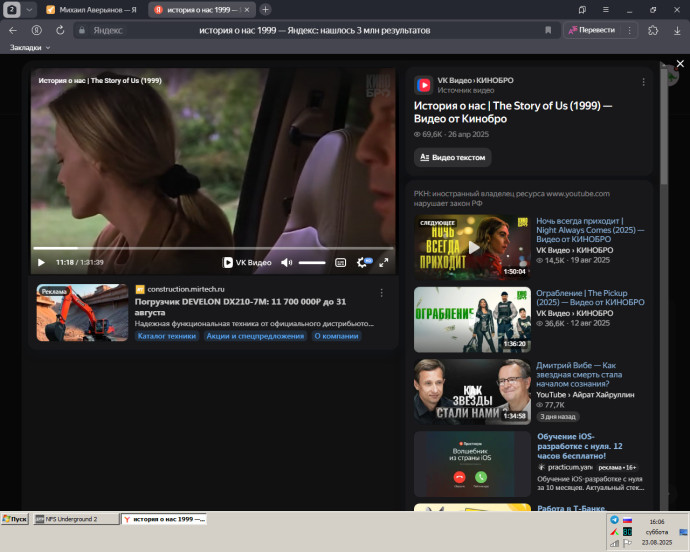Open new tab with plus button
Screen dimensions: 690x552
(x=265, y=10)
